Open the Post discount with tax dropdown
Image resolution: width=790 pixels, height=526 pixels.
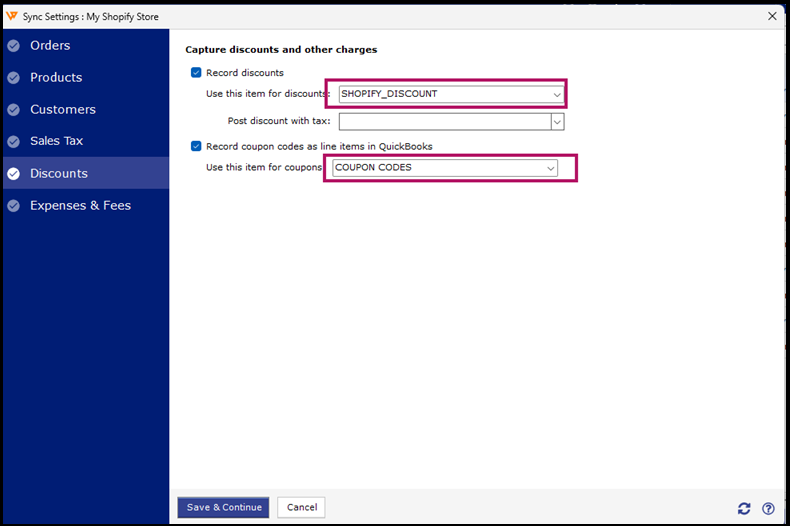(x=557, y=121)
